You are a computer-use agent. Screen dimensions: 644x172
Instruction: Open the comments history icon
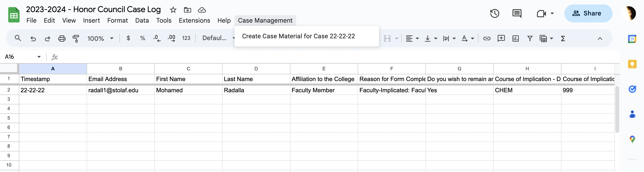pos(517,13)
